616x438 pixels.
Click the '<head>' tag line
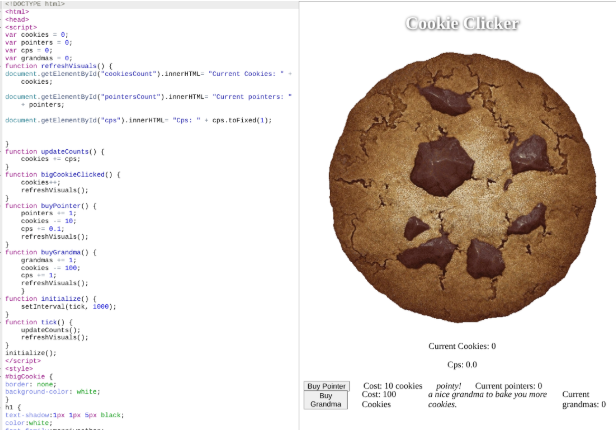[17, 19]
